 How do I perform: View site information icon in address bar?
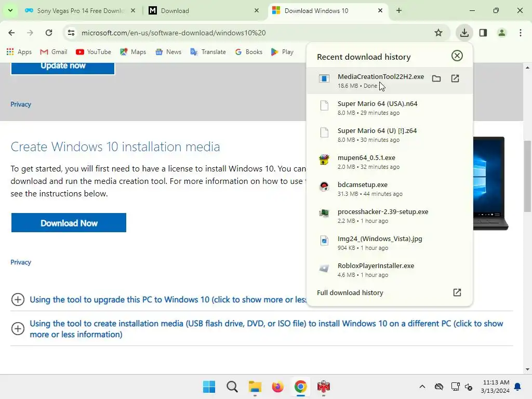[71, 33]
